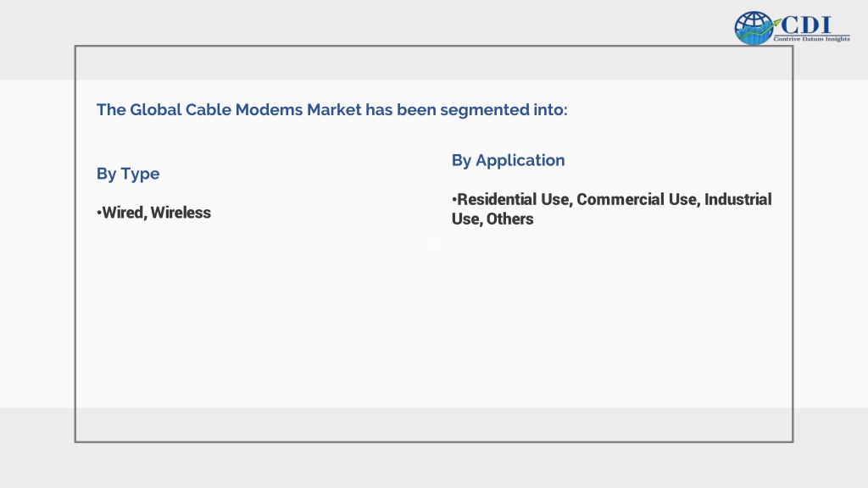Click the large CDI letters in logo
This screenshot has width=868, height=488.
click(x=806, y=25)
